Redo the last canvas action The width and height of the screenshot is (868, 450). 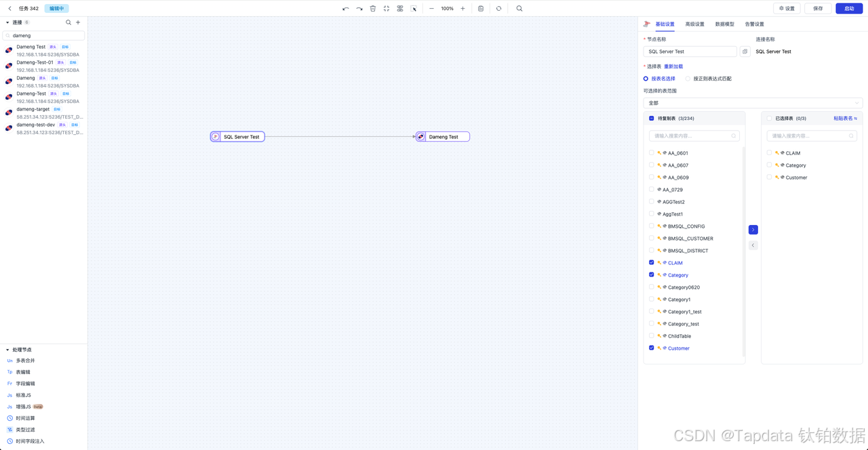pos(359,9)
